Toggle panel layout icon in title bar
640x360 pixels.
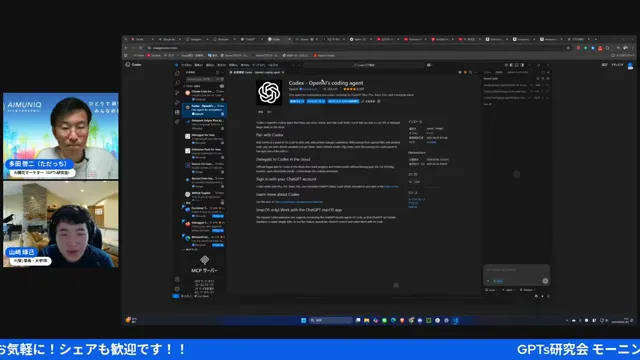(x=517, y=65)
